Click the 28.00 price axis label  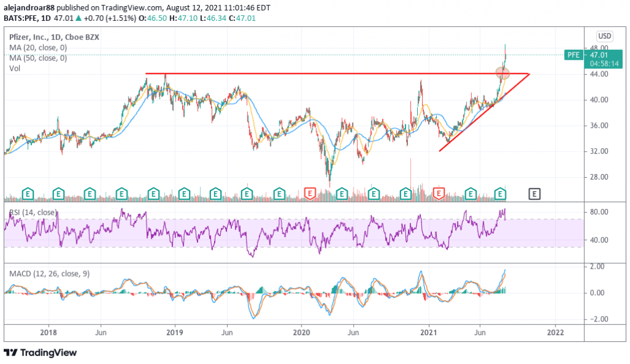pos(599,177)
